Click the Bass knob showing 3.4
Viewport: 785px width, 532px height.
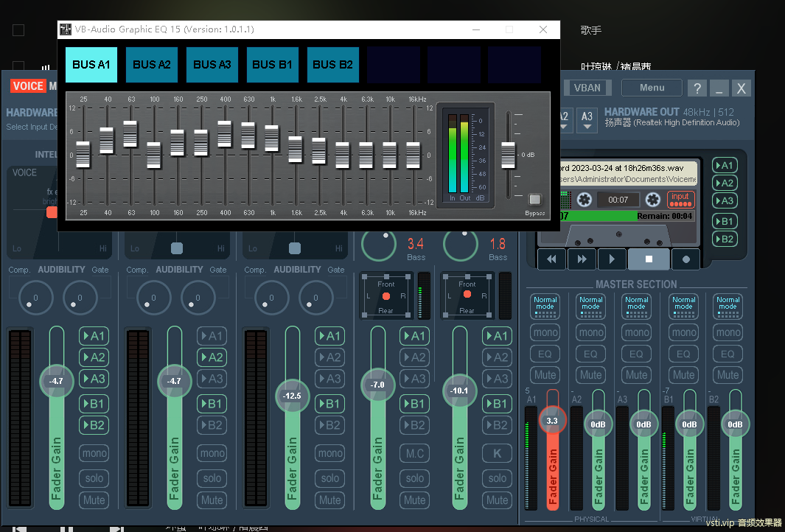(379, 245)
